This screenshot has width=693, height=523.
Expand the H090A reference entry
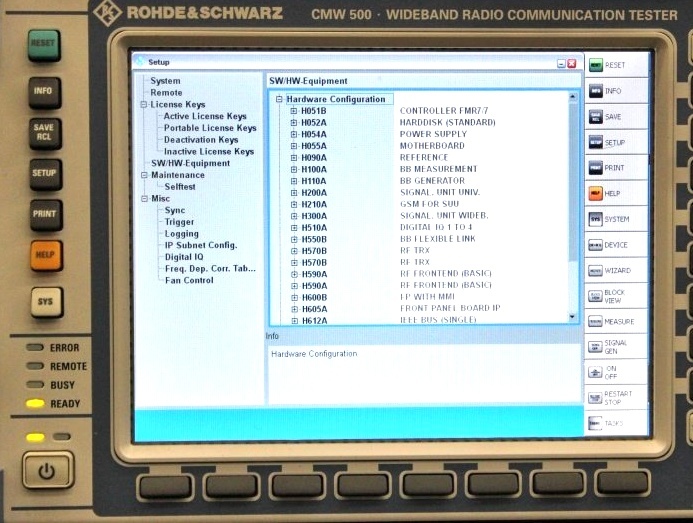pos(294,157)
